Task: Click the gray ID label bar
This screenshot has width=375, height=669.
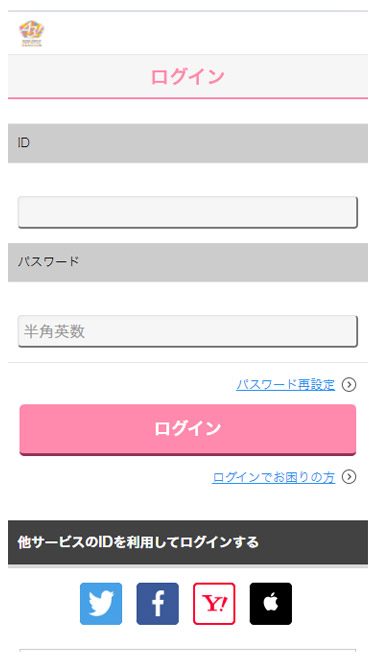Action: click(x=188, y=143)
